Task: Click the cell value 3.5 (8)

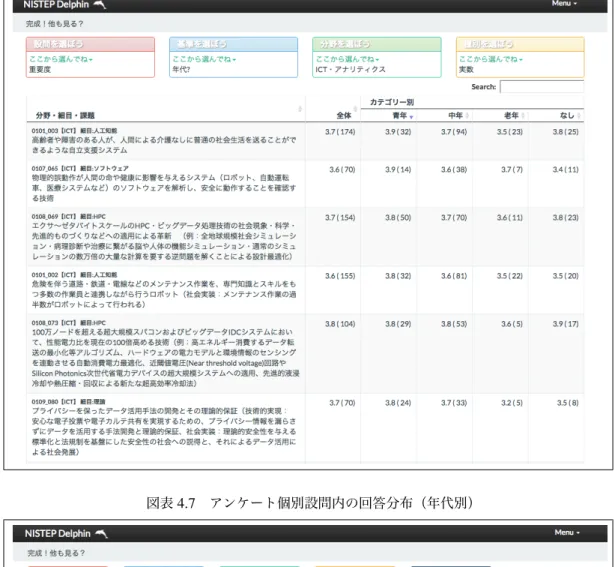Action: click(568, 403)
